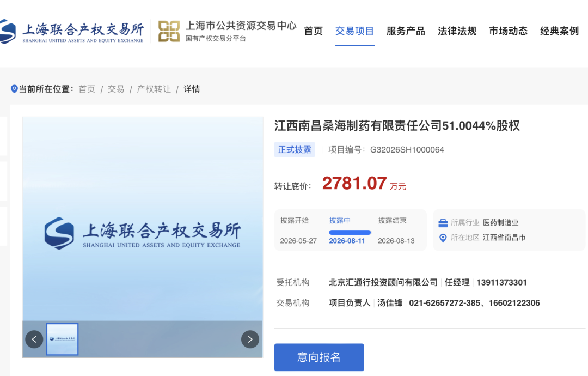Click 北京汇通行投资顾问有限公司
This screenshot has width=588, height=376.
(x=383, y=283)
